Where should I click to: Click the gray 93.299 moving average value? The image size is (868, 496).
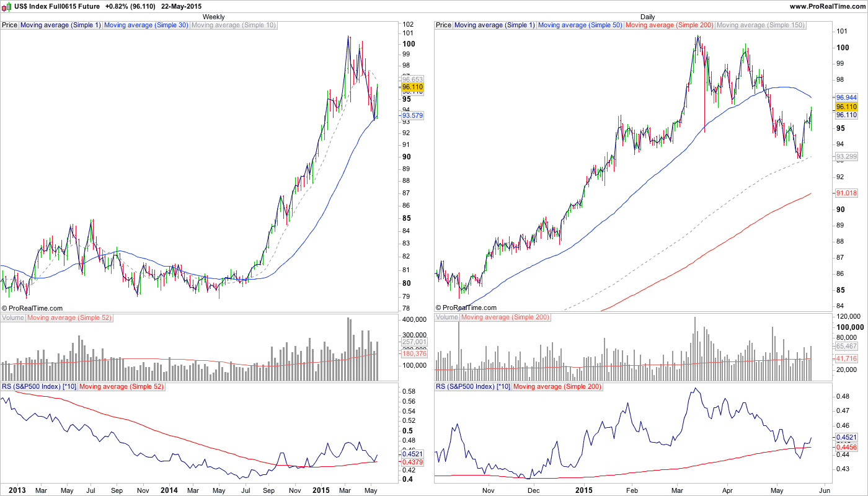(846, 157)
